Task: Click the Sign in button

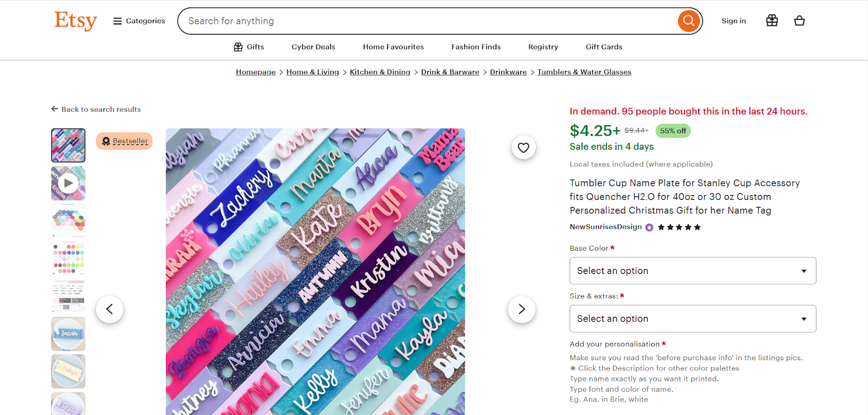Action: (x=733, y=21)
